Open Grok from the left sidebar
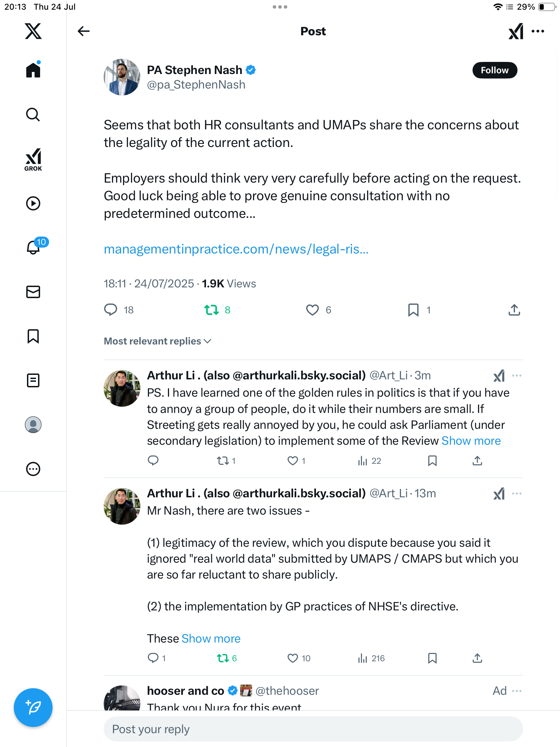 tap(33, 160)
